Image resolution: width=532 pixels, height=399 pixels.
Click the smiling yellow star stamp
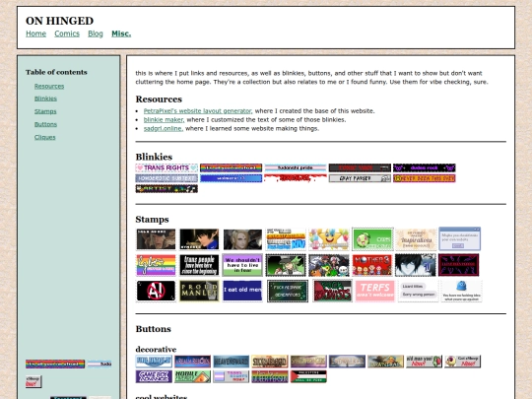point(329,239)
